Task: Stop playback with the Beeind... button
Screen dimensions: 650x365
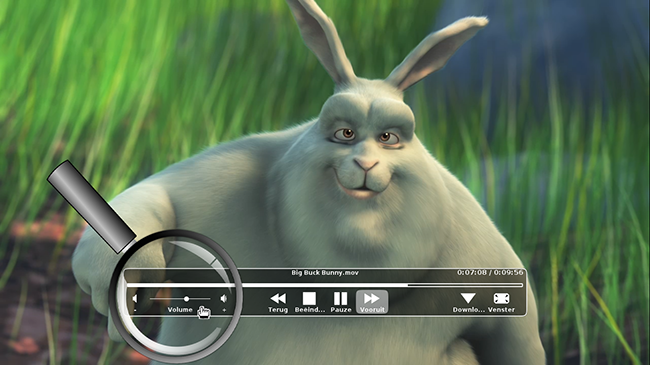Action: click(309, 299)
